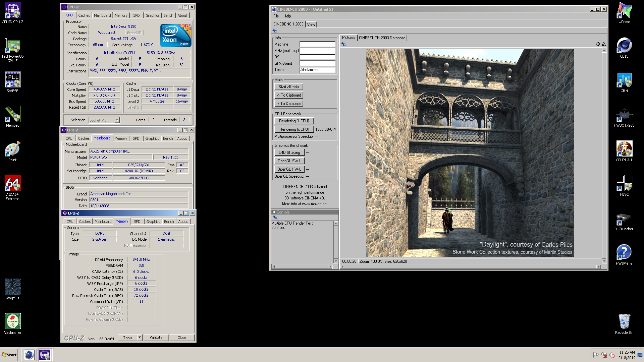This screenshot has height=362, width=644.
Task: Click the move-view cross icon above the picture
Action: (x=598, y=44)
